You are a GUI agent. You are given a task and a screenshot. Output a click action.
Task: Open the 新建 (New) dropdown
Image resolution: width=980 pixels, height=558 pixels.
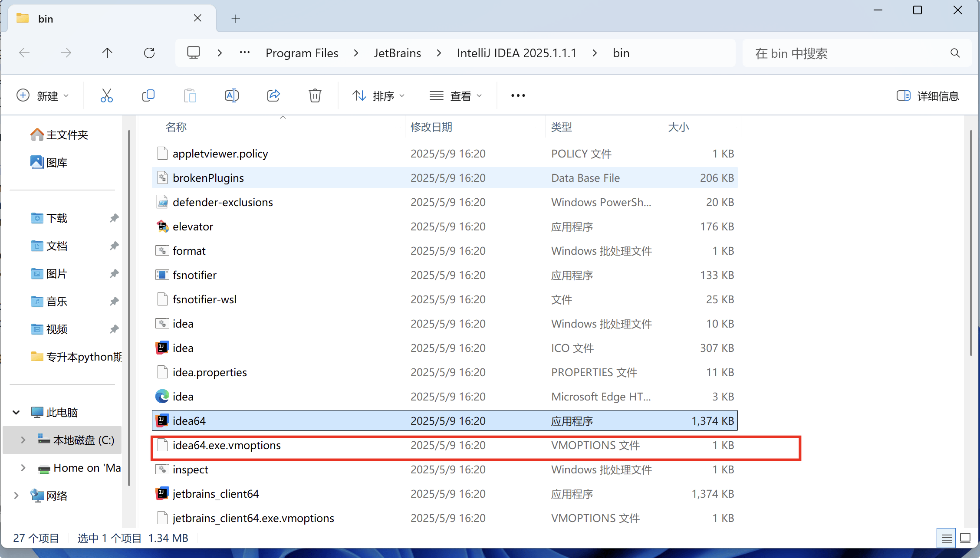pos(43,96)
